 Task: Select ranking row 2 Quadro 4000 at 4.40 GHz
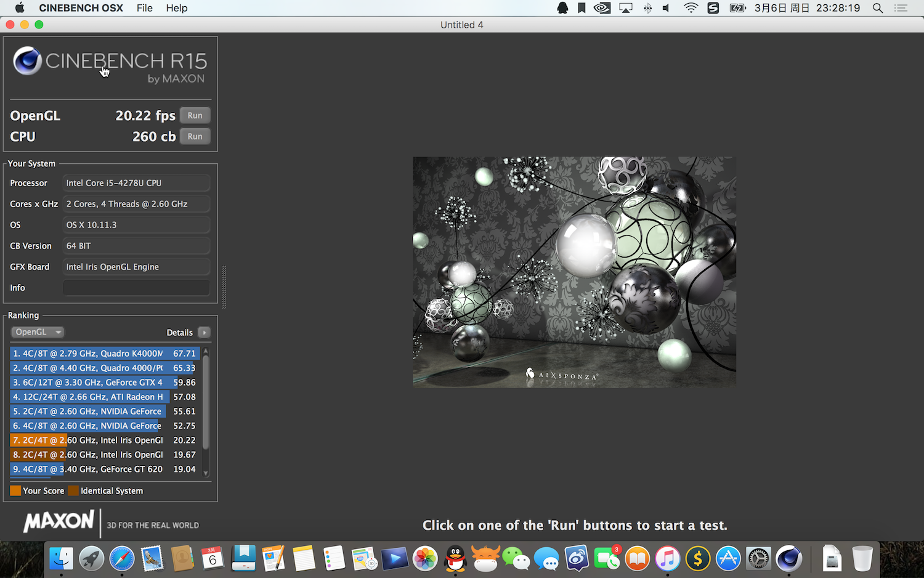point(105,368)
